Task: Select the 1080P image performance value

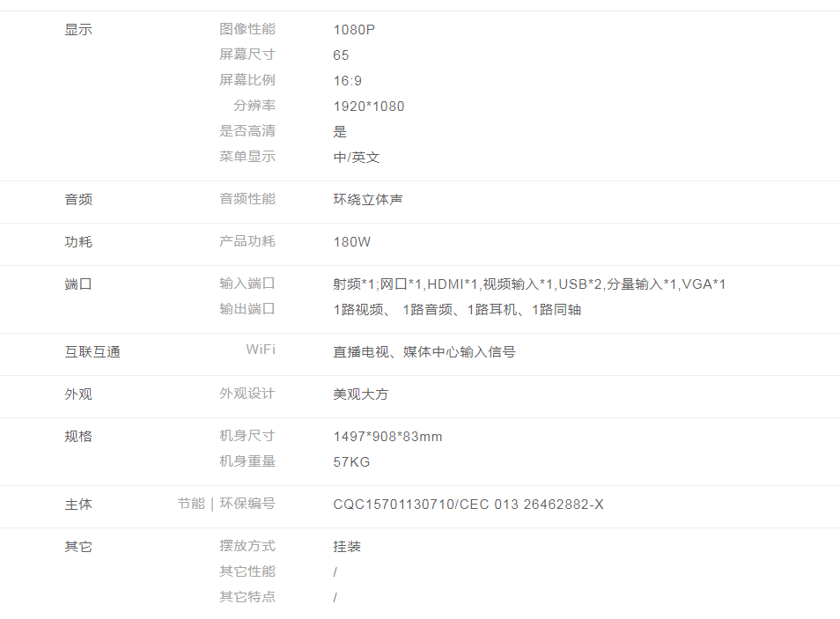Action: [x=354, y=30]
